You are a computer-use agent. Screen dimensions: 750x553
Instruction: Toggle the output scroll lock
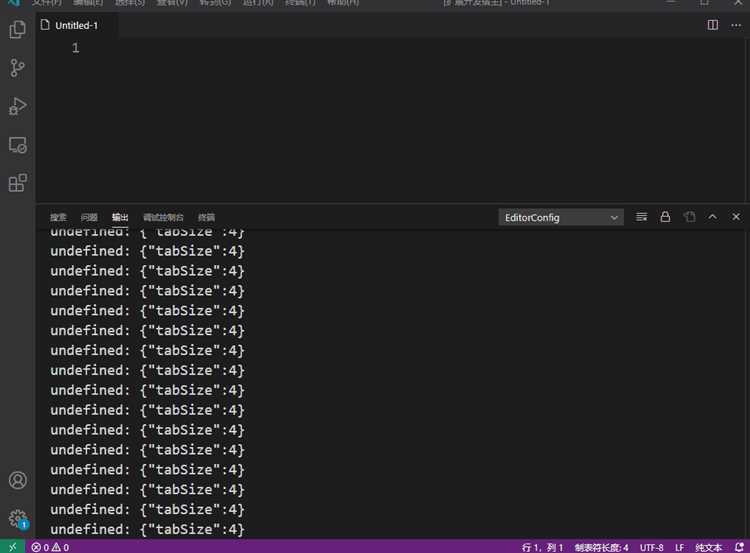pyautogui.click(x=665, y=217)
